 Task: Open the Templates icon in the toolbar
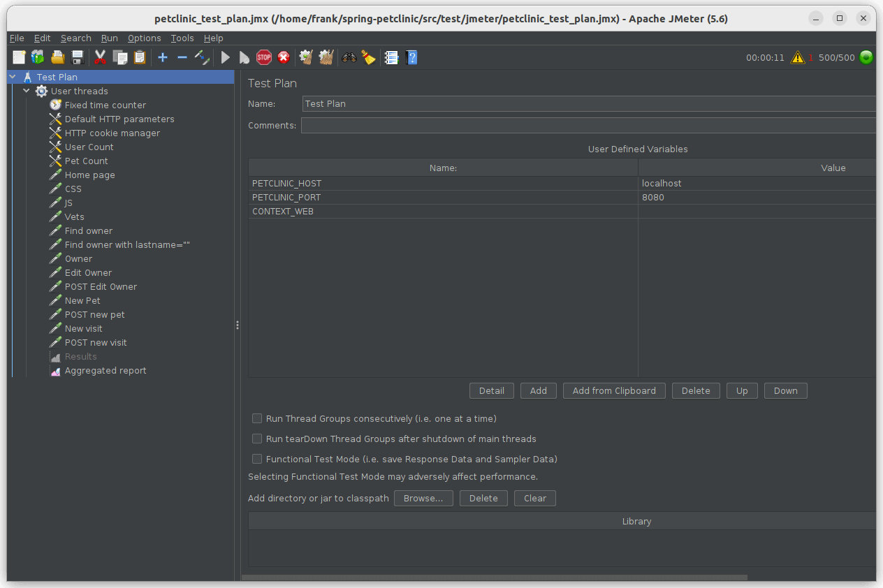click(38, 57)
